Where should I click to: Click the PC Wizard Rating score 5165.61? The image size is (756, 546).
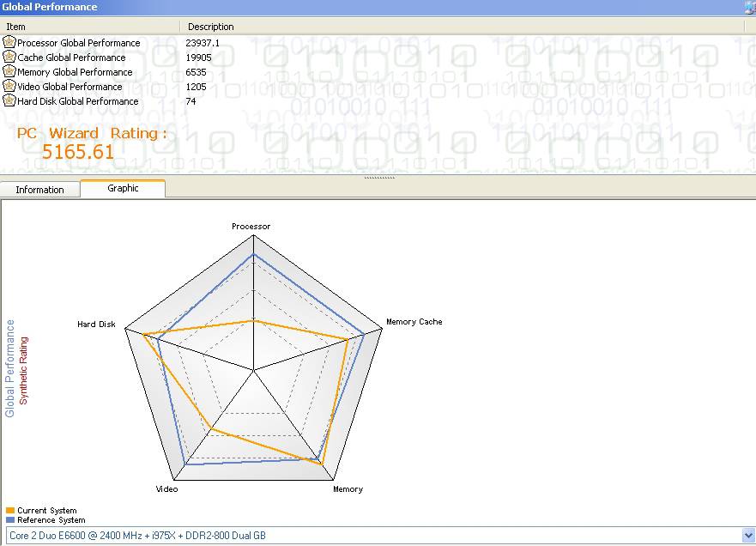(x=78, y=153)
